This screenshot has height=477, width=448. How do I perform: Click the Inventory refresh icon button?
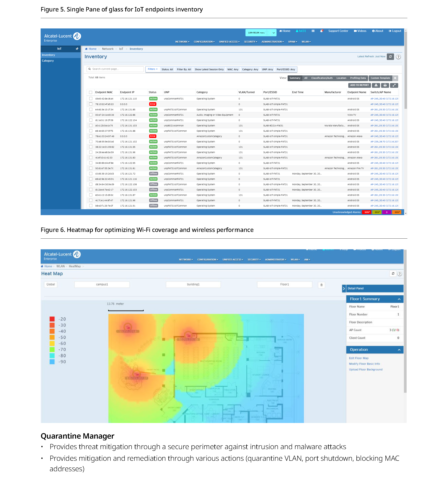390,57
